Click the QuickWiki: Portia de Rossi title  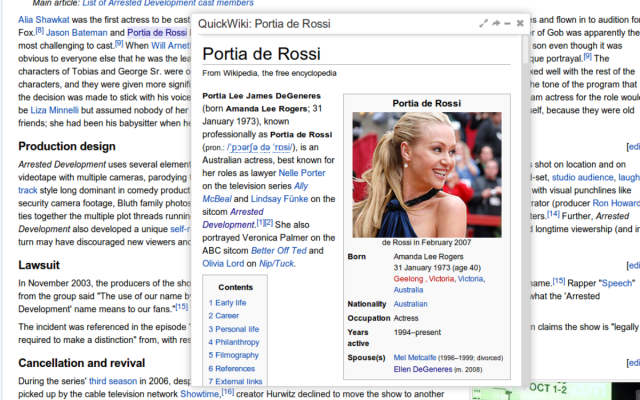click(x=264, y=24)
